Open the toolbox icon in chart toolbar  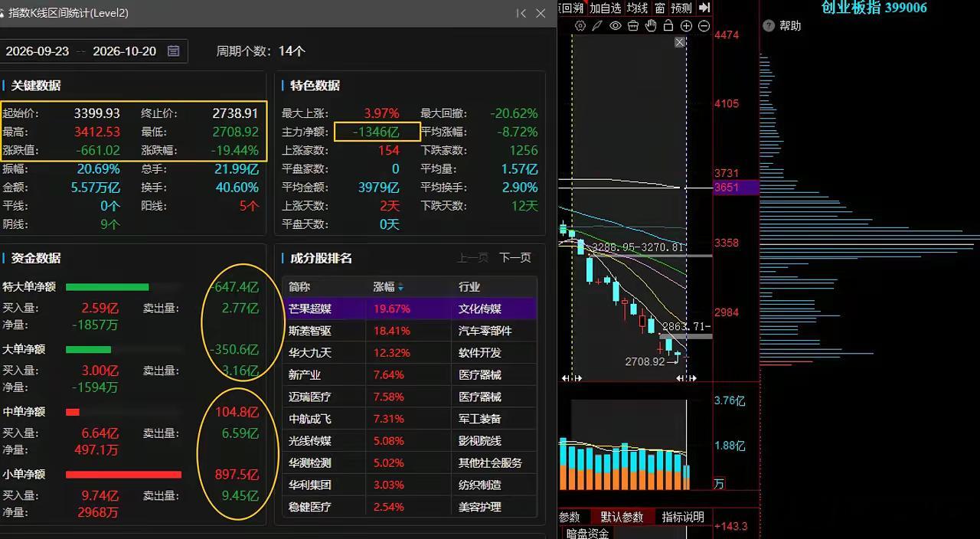pos(632,26)
